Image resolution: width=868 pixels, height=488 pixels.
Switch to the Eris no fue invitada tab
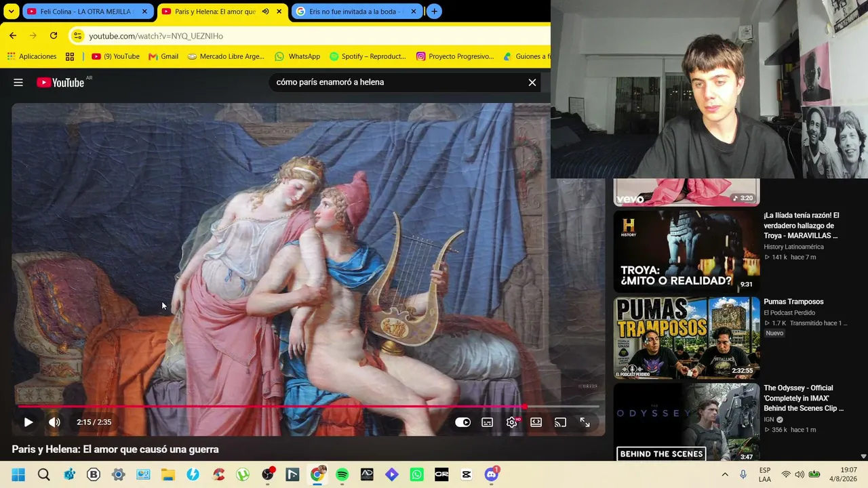pyautogui.click(x=355, y=12)
